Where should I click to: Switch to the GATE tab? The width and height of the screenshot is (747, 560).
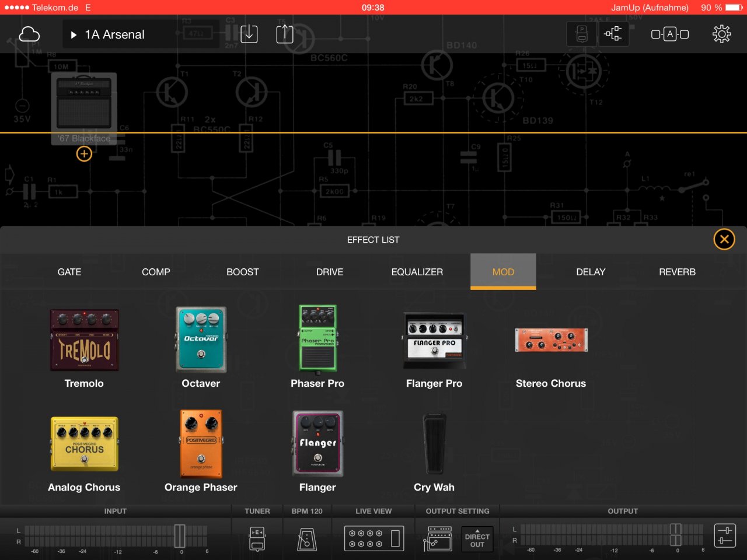69,272
